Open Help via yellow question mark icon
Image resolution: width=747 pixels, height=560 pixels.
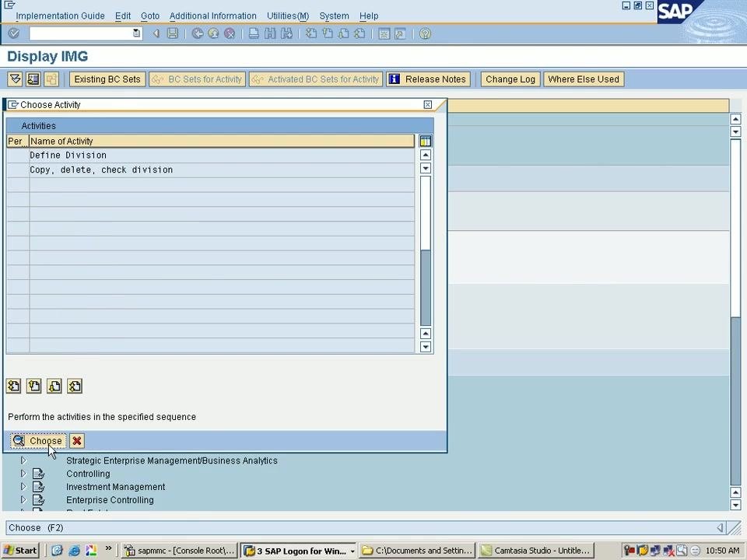(x=425, y=33)
